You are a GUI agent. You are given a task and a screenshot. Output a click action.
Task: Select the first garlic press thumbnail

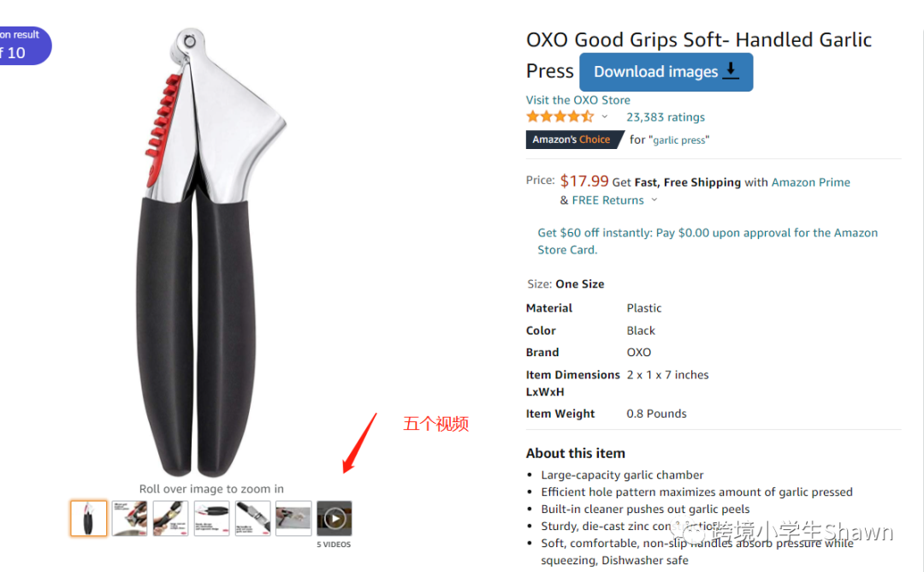point(88,518)
